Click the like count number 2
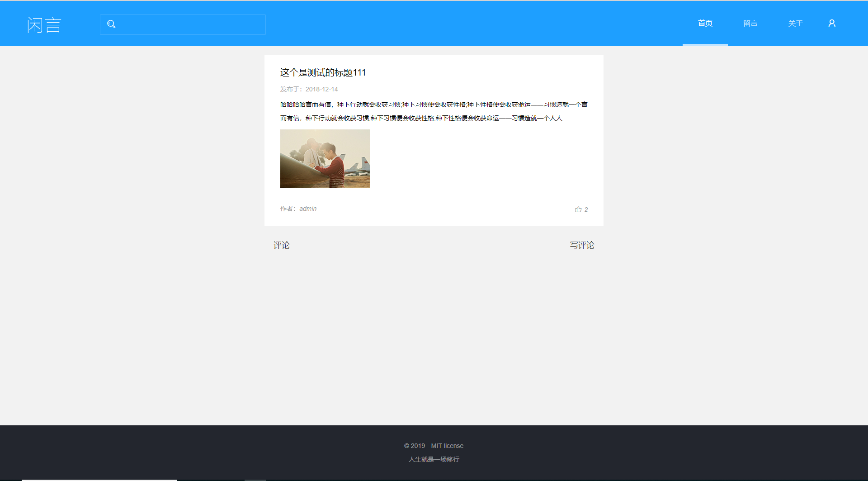868x481 pixels. (586, 209)
